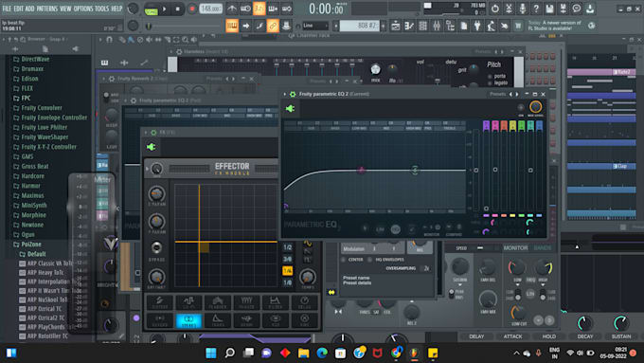
Task: Select the ARP Heavy TnTc preset
Action: point(42,272)
